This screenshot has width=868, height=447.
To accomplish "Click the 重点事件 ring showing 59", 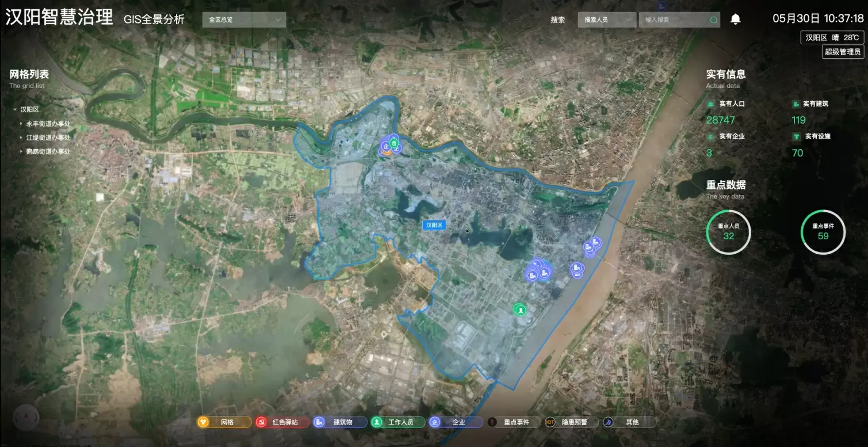I will click(x=823, y=232).
